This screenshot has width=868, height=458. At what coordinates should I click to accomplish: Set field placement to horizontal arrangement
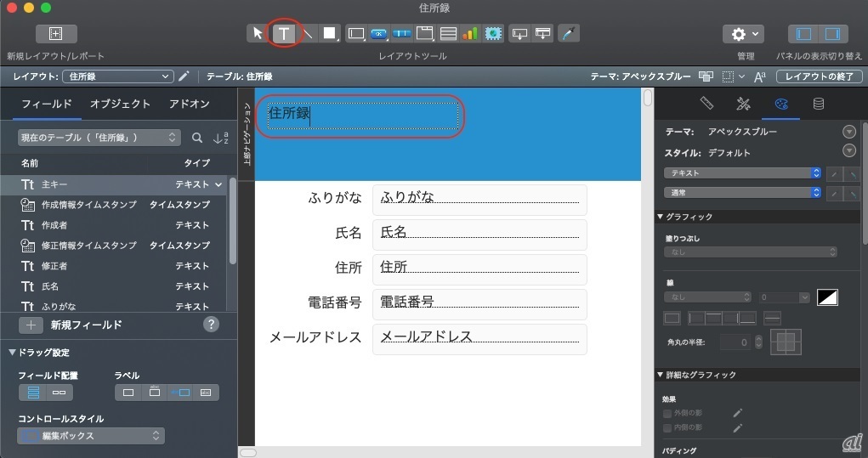pos(60,393)
